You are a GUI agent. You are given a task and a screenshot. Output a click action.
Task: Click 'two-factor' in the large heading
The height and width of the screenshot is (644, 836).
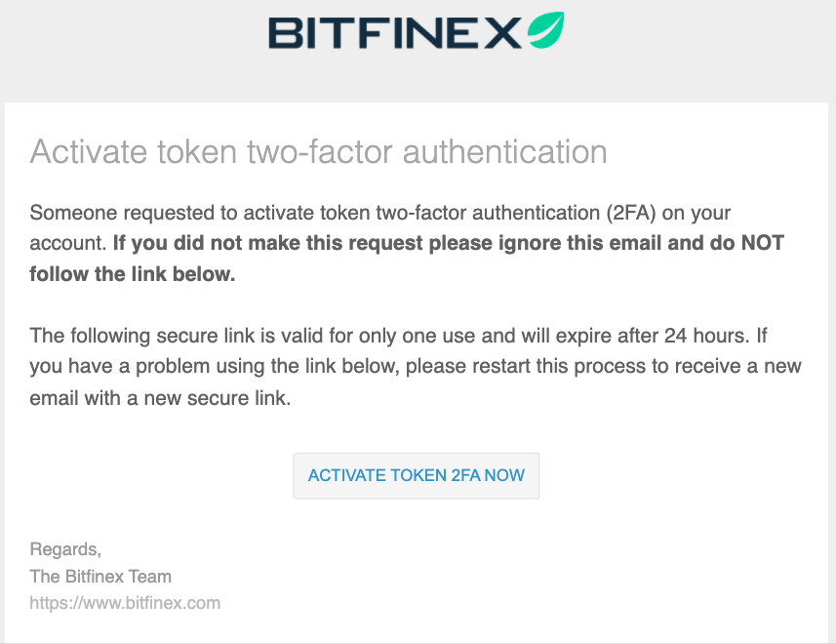[321, 152]
